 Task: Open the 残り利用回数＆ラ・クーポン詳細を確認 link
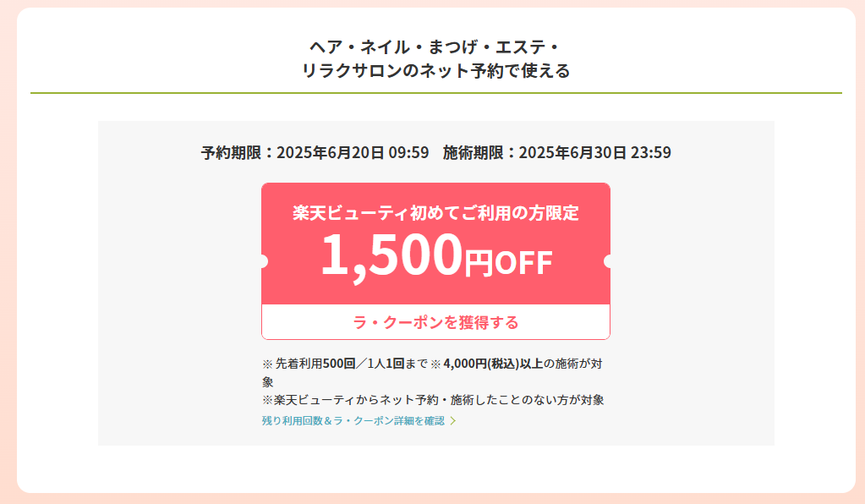tap(353, 421)
